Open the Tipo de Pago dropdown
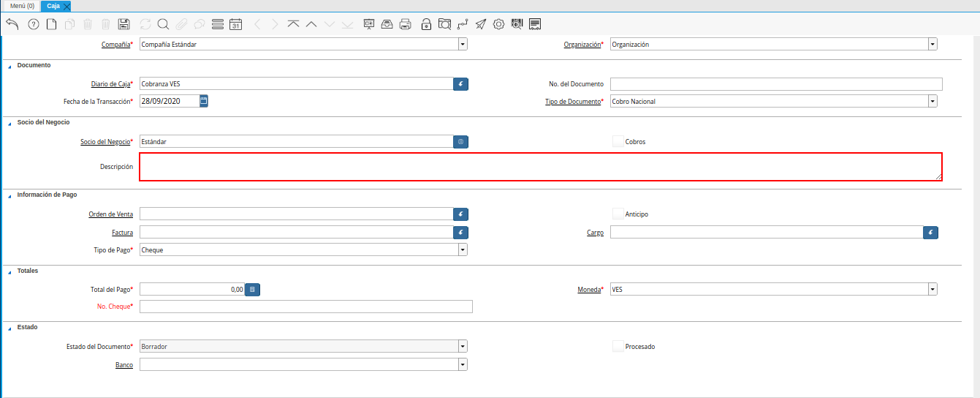Viewport: 980px width, 398px height. 463,249
